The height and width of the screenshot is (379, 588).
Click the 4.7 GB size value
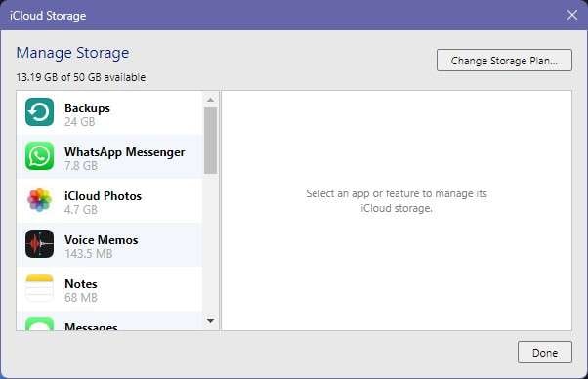tap(81, 210)
